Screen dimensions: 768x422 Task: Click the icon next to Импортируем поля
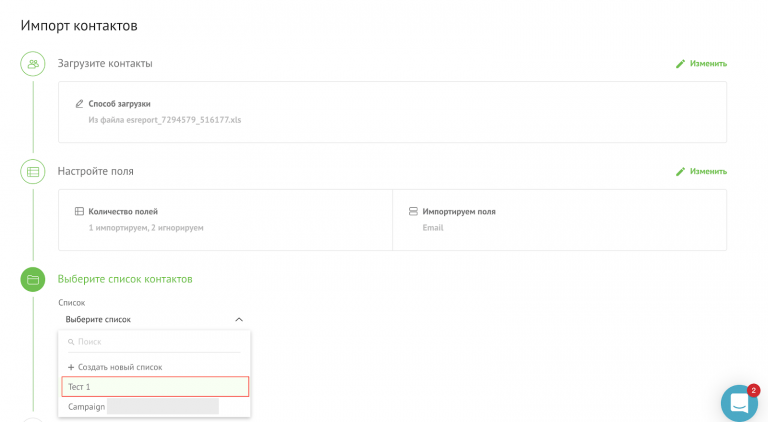413,211
